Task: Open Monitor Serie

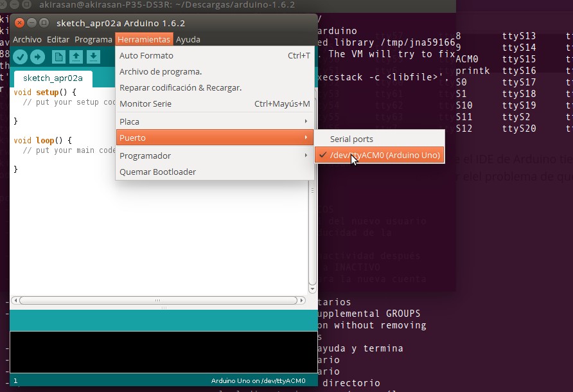Action: (215, 104)
